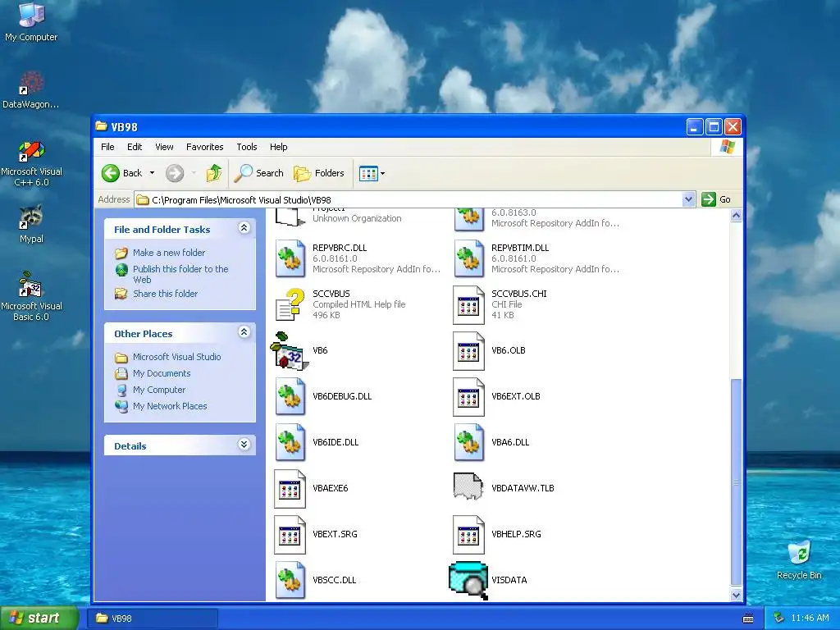
Task: Click the Go button
Action: click(x=715, y=199)
